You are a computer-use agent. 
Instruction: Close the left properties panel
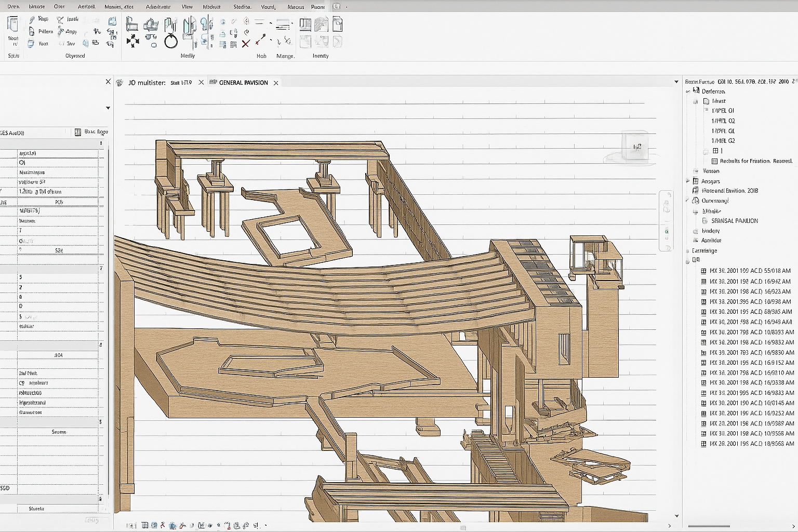108,82
